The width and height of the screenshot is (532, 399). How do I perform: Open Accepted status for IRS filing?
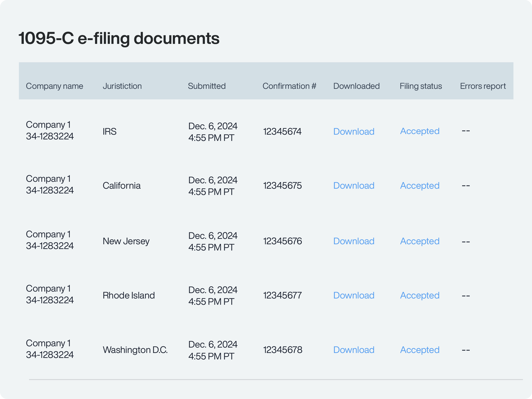pyautogui.click(x=419, y=131)
